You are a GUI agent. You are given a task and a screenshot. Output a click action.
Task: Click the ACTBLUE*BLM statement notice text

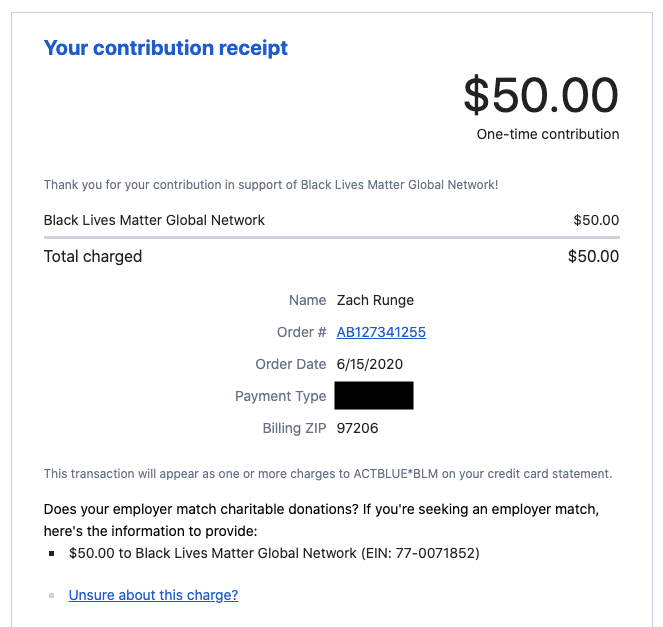click(x=328, y=474)
